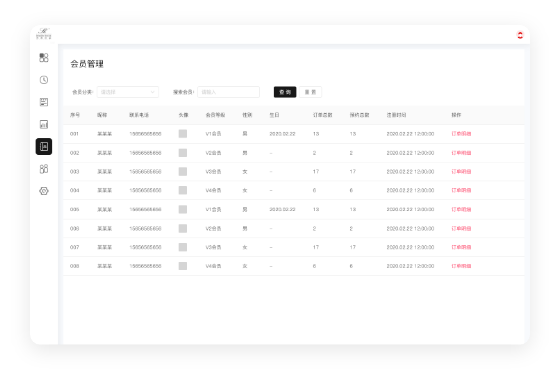Click the 搜索会员 search input field
Viewport: 560px width, 380px height.
pos(229,92)
